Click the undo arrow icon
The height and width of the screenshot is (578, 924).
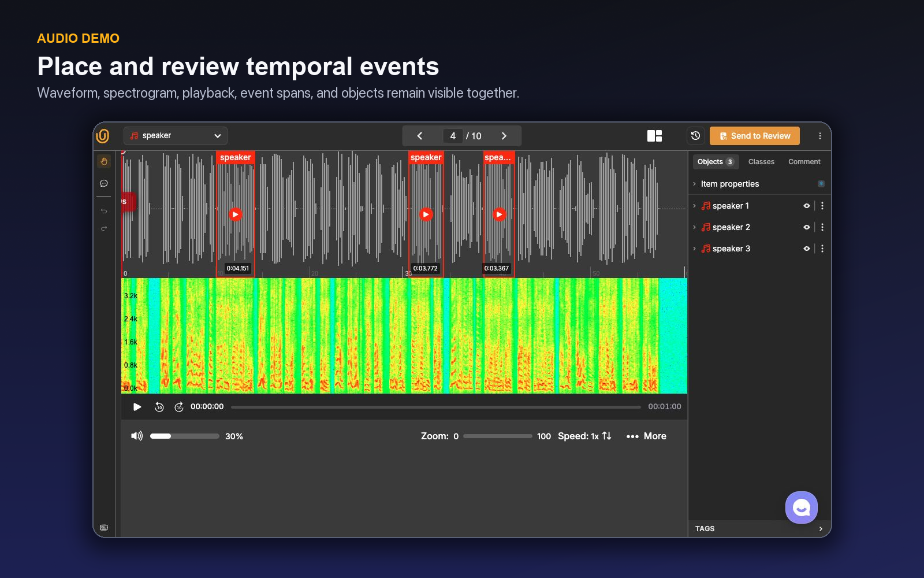[104, 211]
